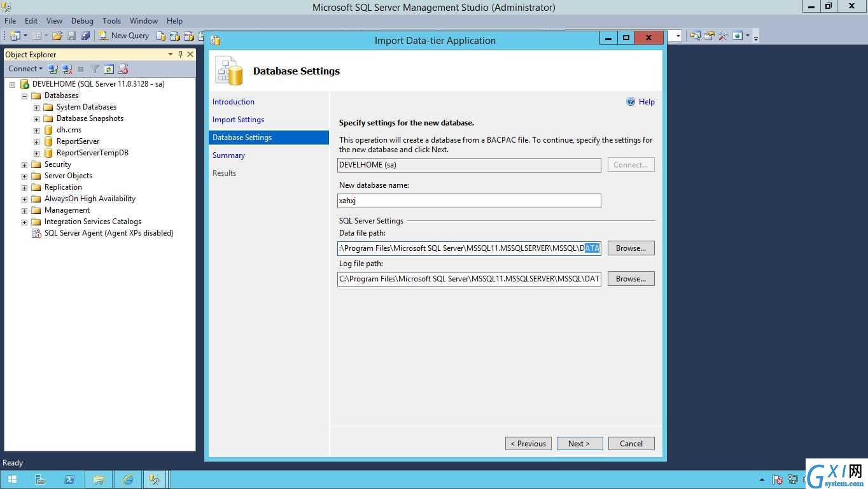Expand the Database Snapshots node
This screenshot has width=868, height=489.
click(37, 118)
